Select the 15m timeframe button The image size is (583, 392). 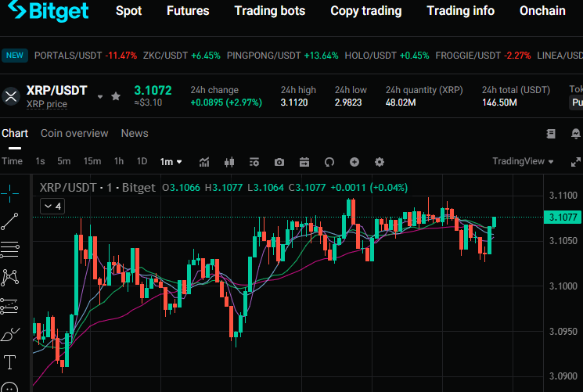click(x=92, y=162)
